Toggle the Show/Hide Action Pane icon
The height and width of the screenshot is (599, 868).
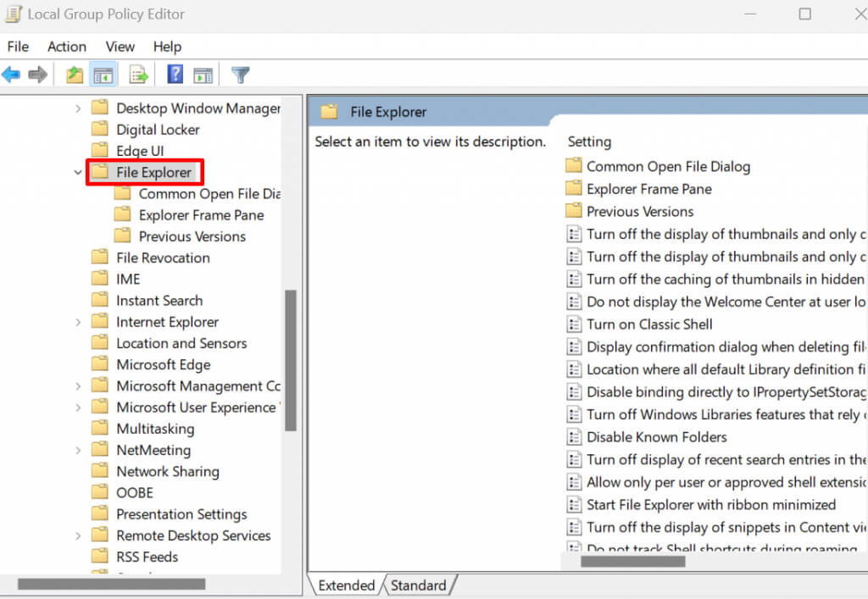(203, 75)
